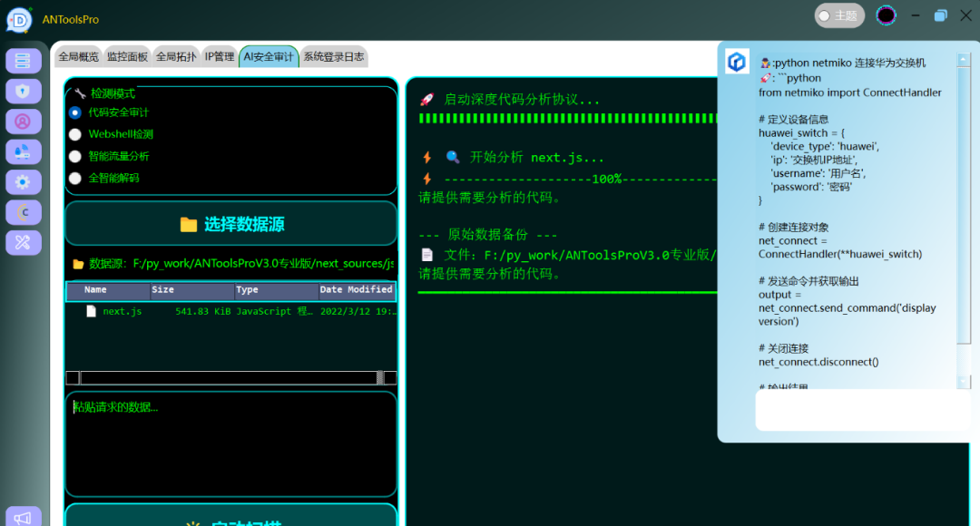Click the file list scrollbar left arrow

(x=73, y=377)
